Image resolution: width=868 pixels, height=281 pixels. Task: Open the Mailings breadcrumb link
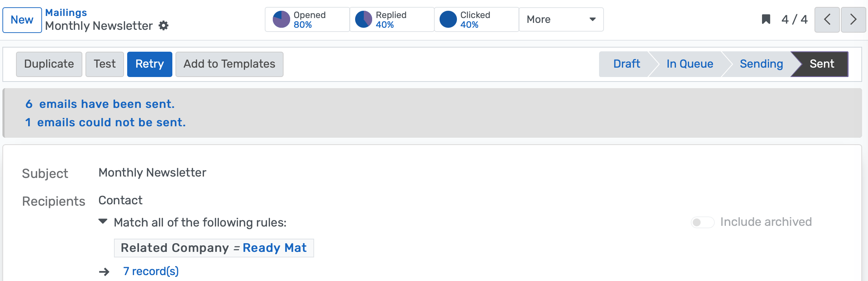[x=66, y=12]
